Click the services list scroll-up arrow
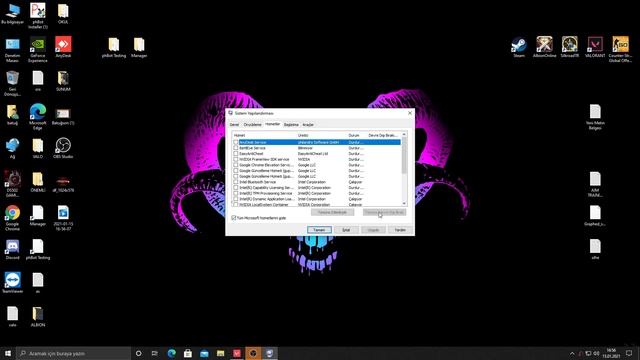This screenshot has width=640, height=360. coord(404,134)
